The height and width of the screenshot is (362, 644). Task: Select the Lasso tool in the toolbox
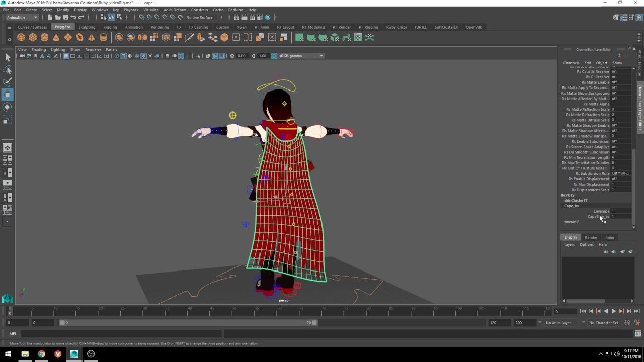click(8, 70)
